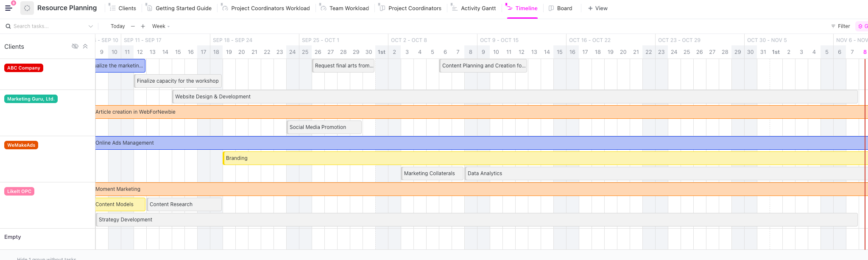This screenshot has height=260, width=868.
Task: Jump to Today on the timeline
Action: [x=117, y=26]
